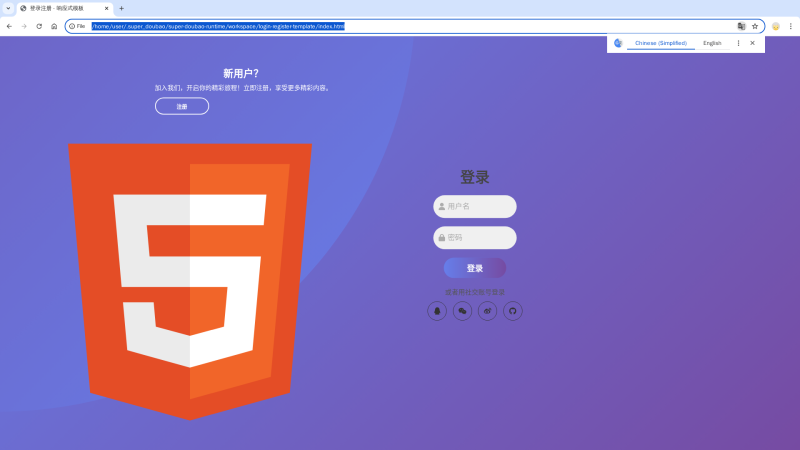The height and width of the screenshot is (450, 800).
Task: Open the browser profile avatar
Action: (x=776, y=26)
